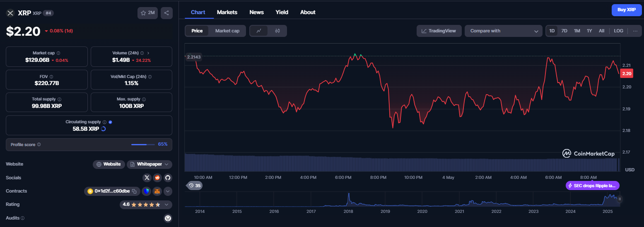Screen dimensions: 644x227
Task: Visit the Website link
Action: point(109,164)
